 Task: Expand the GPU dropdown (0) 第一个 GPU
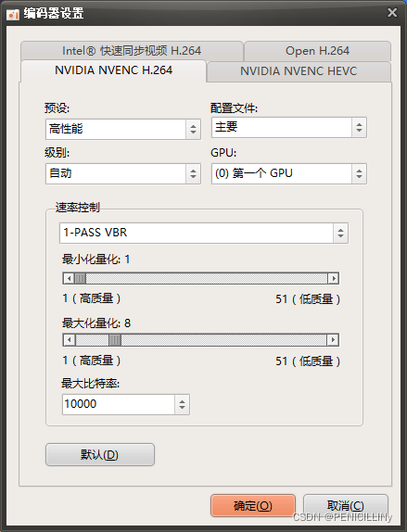click(x=289, y=173)
